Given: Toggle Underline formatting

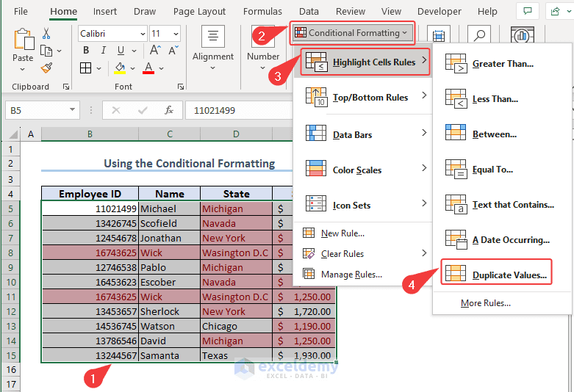Looking at the screenshot, I should [121, 51].
